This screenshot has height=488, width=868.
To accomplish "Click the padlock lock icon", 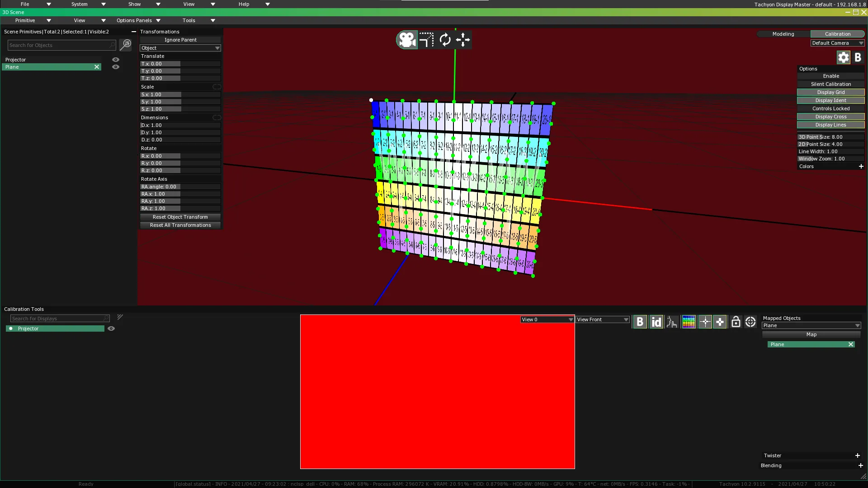I will click(736, 322).
